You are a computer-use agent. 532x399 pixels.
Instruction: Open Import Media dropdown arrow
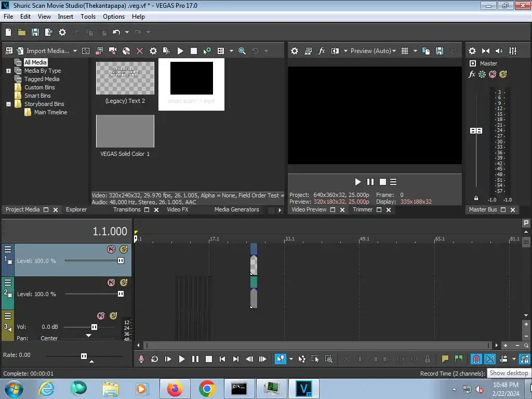click(75, 51)
